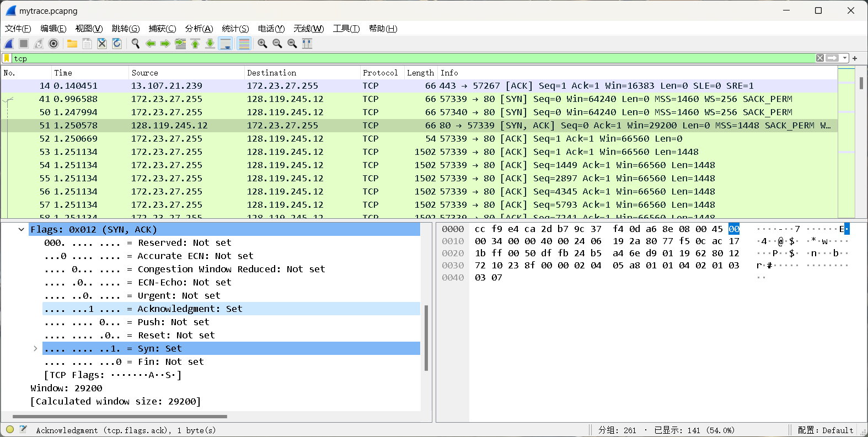Click the resize columns icon
The width and height of the screenshot is (868, 437).
pos(307,44)
